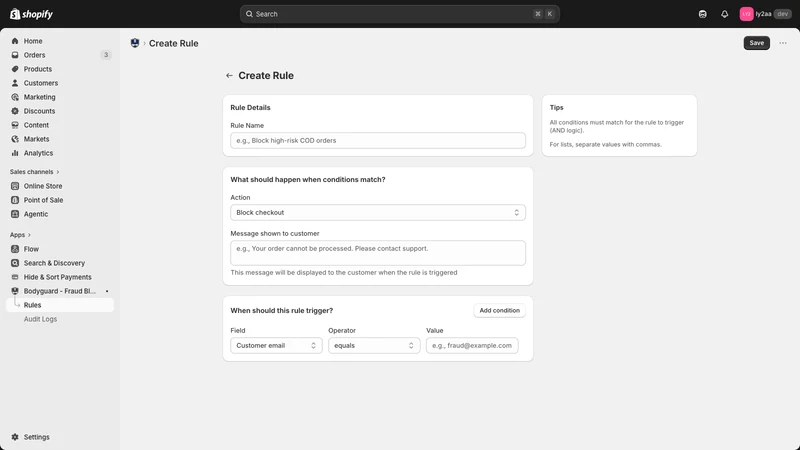Click the Content icon

click(x=15, y=125)
